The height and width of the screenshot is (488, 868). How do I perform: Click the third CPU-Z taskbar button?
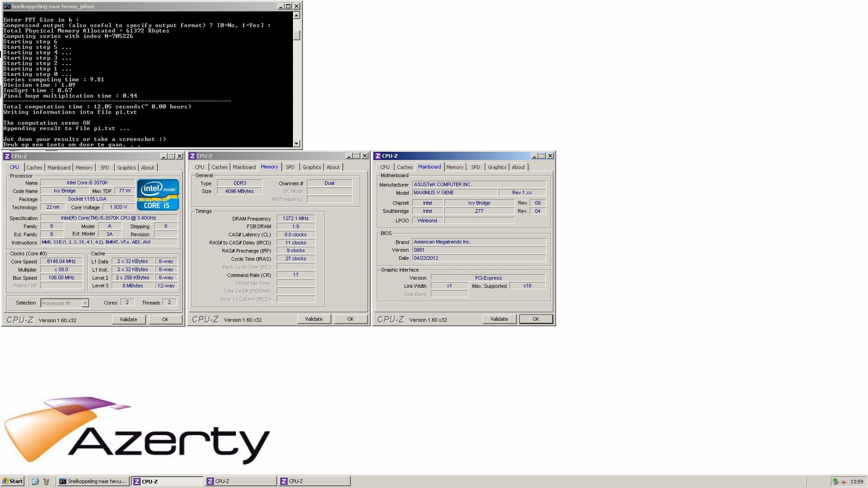coord(314,481)
